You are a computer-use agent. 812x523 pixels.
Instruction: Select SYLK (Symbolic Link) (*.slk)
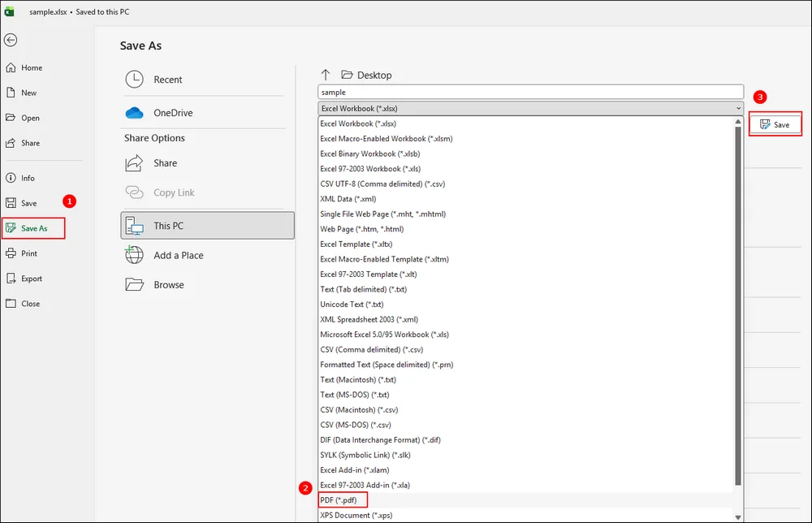pyautogui.click(x=527, y=455)
